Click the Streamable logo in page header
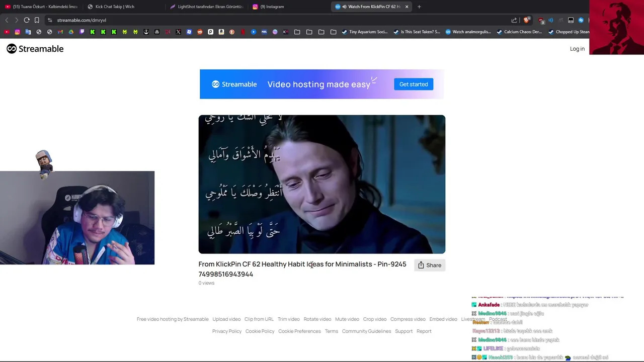Screen dimensions: 644x362 (x=35, y=49)
